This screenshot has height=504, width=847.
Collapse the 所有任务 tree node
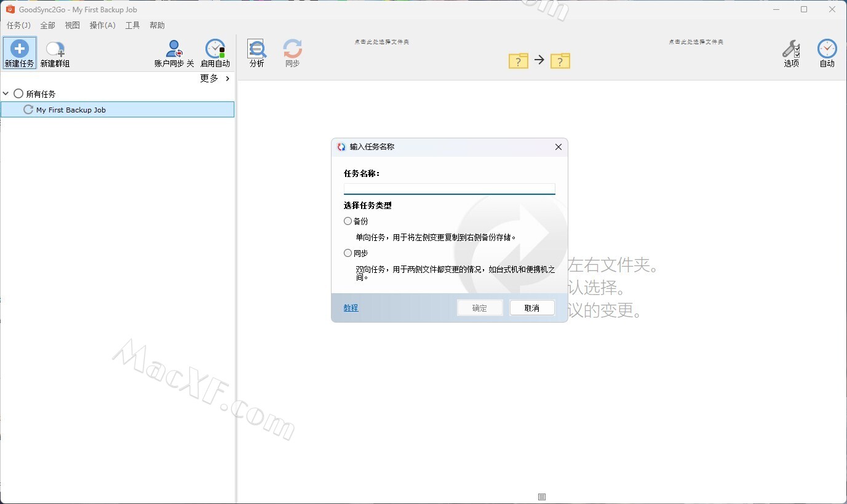coord(6,93)
